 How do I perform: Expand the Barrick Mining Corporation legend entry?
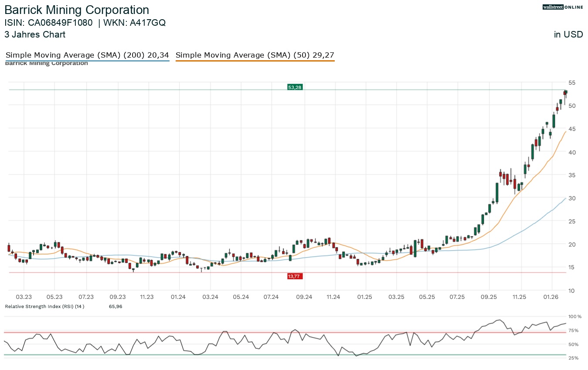46,63
